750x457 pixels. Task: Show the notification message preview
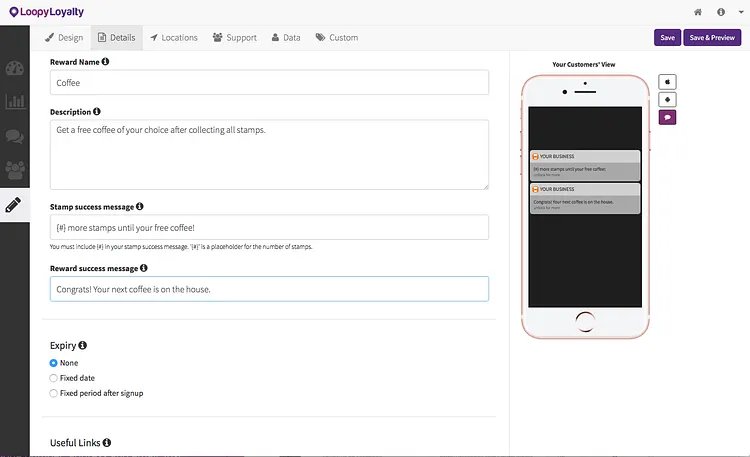pos(667,117)
